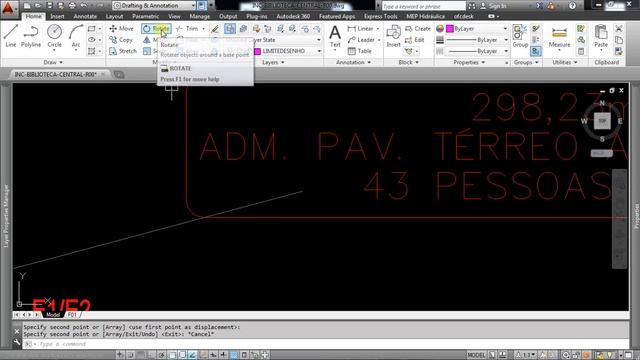The height and width of the screenshot is (360, 640).
Task: Open the ByLayer lineweight dropdown
Action: click(x=477, y=40)
